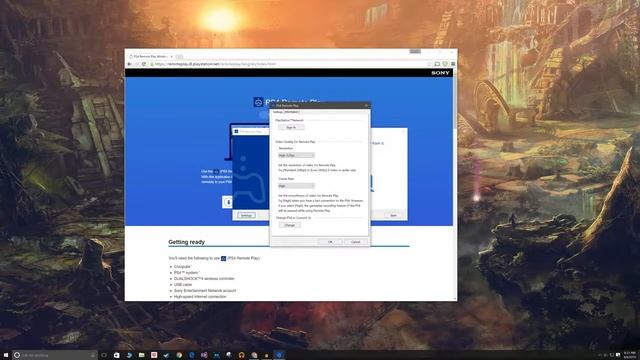Click Settings button in the Remote Play window behind
Screen dimensions: 640x360
[246, 215]
